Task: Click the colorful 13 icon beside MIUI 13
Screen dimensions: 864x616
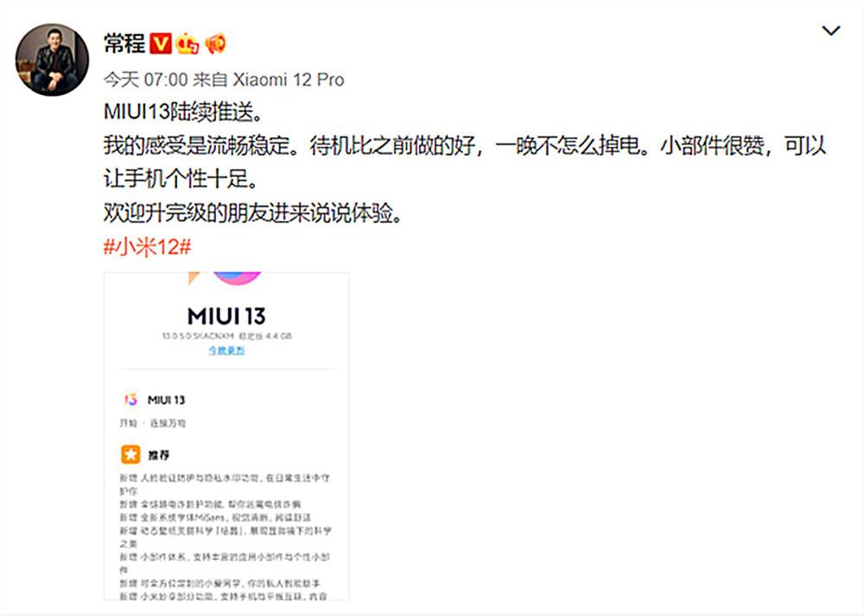Action: 130,399
